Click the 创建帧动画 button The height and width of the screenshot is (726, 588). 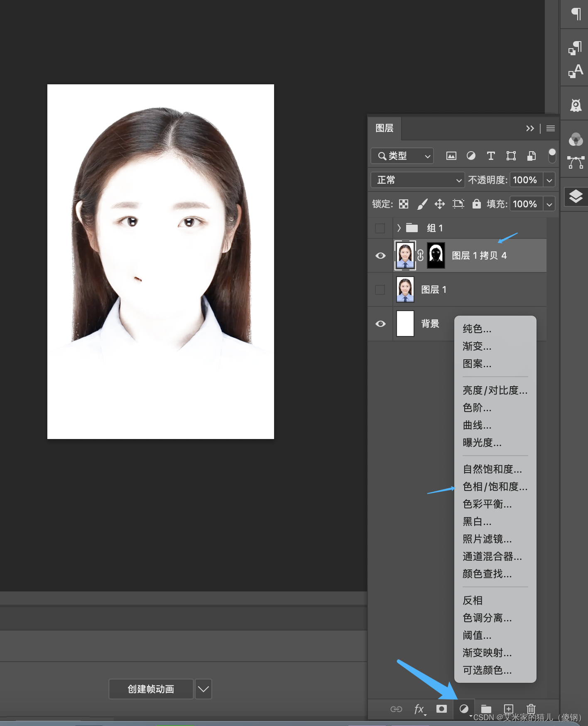tap(151, 689)
